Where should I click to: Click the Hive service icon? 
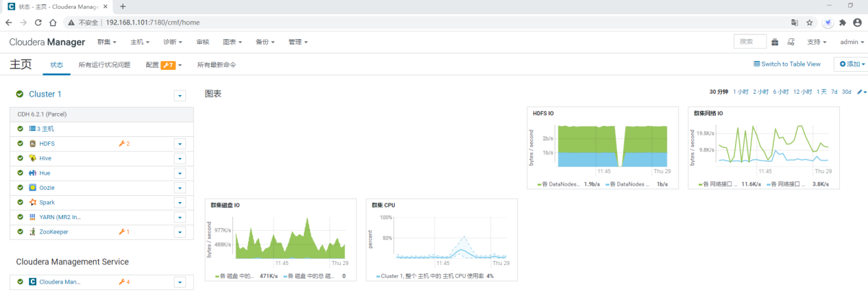coord(32,158)
